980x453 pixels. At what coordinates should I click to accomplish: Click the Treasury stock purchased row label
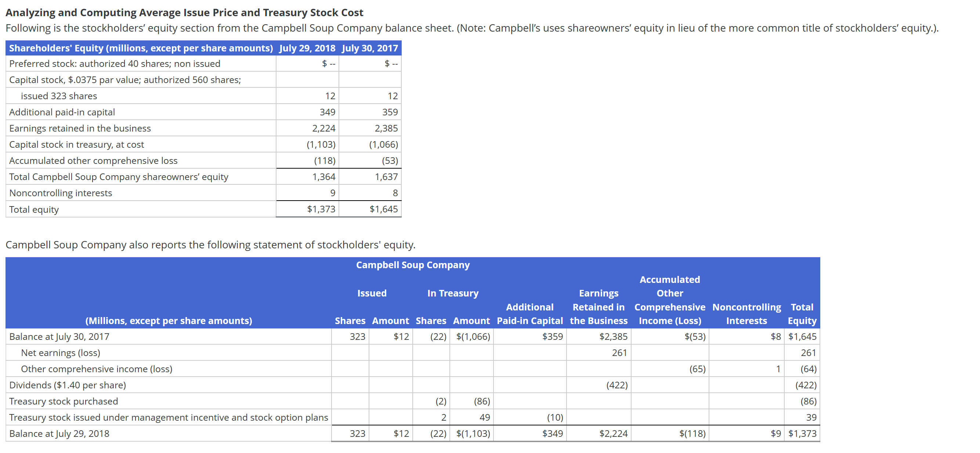[64, 401]
